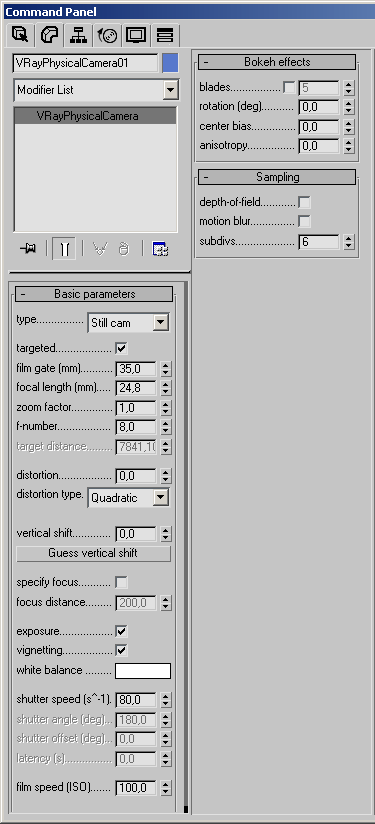This screenshot has width=375, height=824.
Task: Edit the VRayPhysicalCamera01 name field
Action: point(86,63)
